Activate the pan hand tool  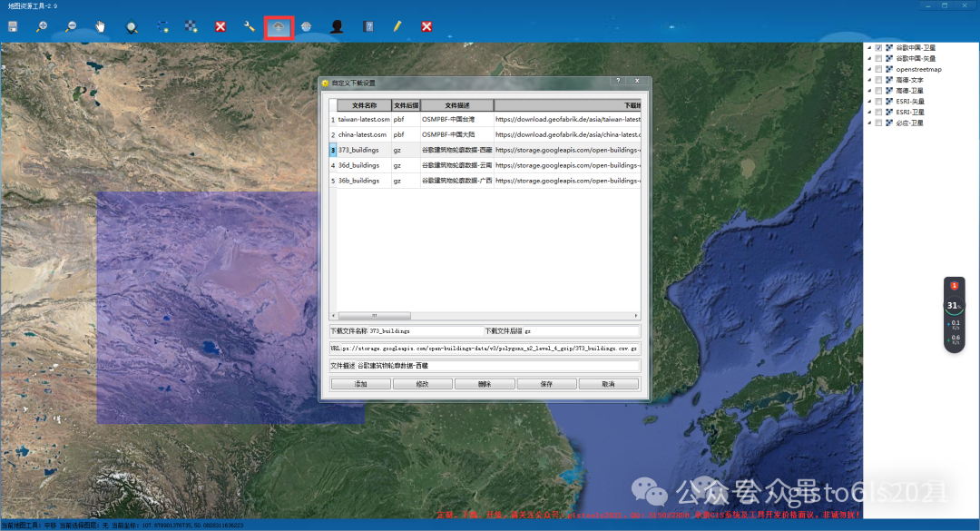tap(101, 26)
